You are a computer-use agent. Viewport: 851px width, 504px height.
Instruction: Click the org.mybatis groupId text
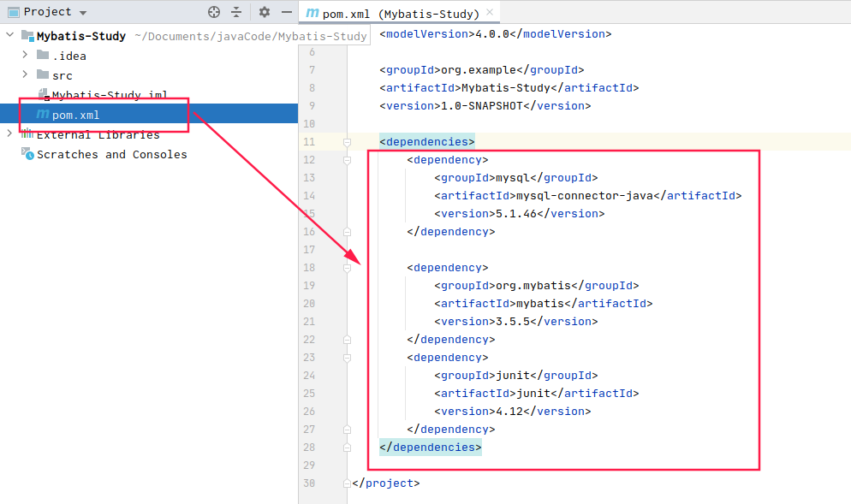pos(533,285)
